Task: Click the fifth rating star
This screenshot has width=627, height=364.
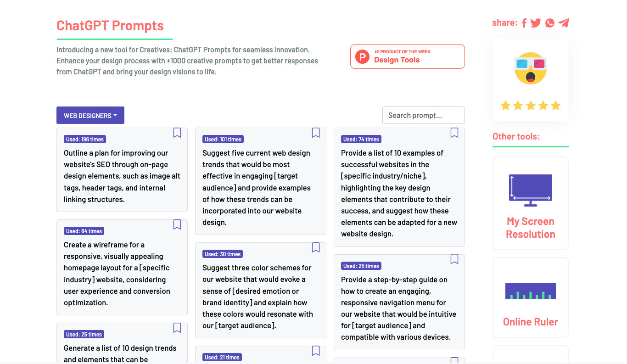Action: tap(555, 105)
